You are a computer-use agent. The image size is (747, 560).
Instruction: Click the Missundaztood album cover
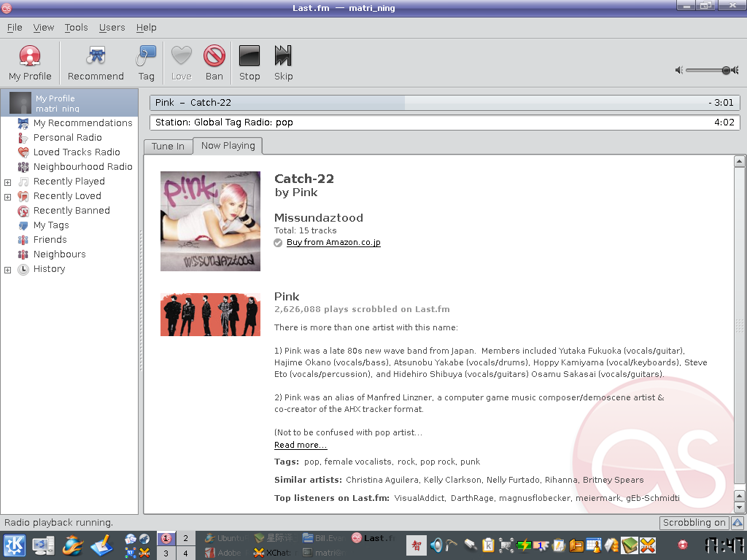[210, 222]
